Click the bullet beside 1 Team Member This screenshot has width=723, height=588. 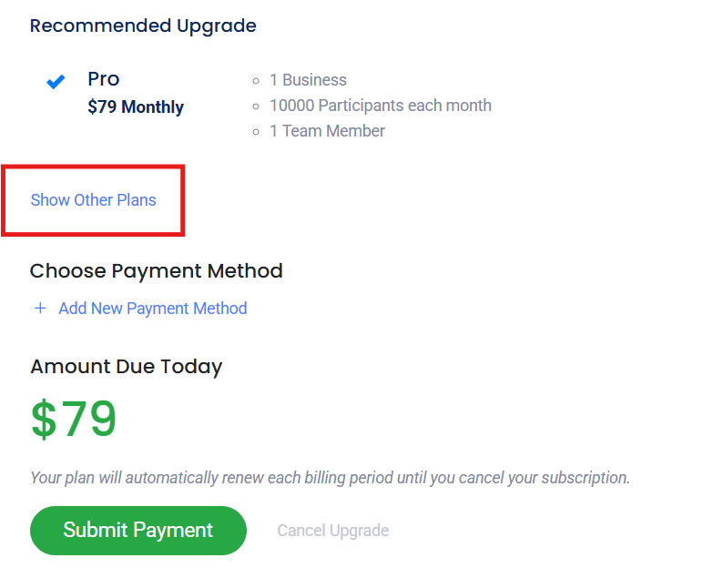pyautogui.click(x=257, y=132)
